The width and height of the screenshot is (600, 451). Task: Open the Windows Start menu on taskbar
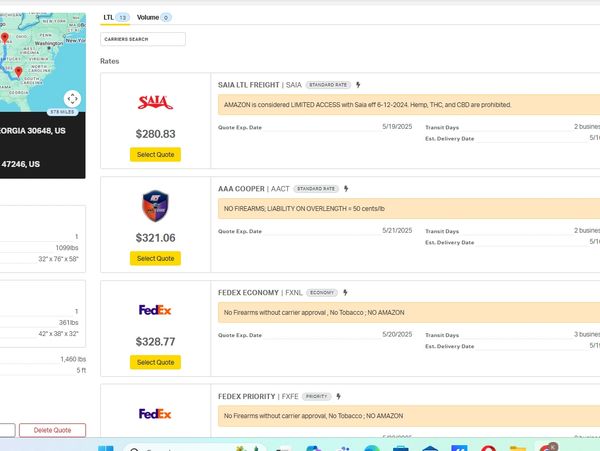tap(106, 446)
